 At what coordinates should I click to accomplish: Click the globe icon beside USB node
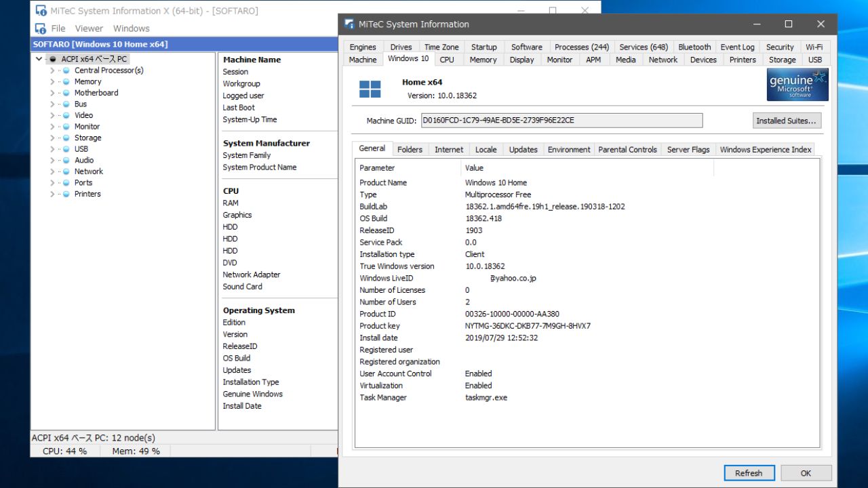(x=66, y=149)
